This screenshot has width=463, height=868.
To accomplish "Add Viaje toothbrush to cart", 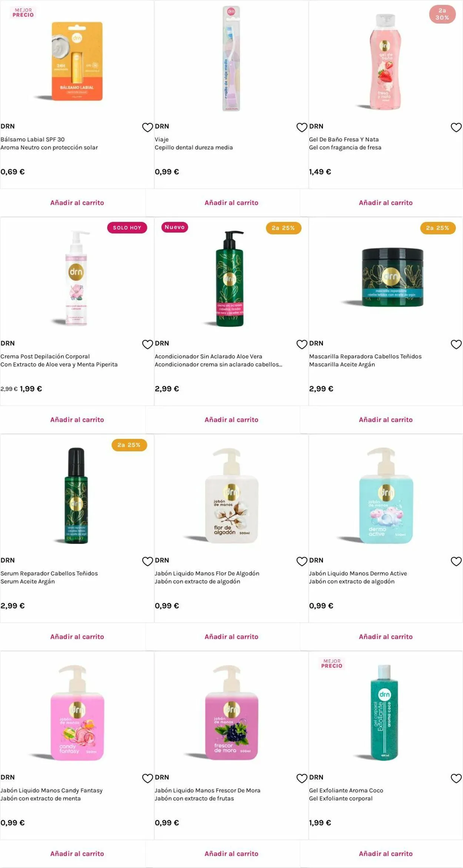I will tap(231, 203).
